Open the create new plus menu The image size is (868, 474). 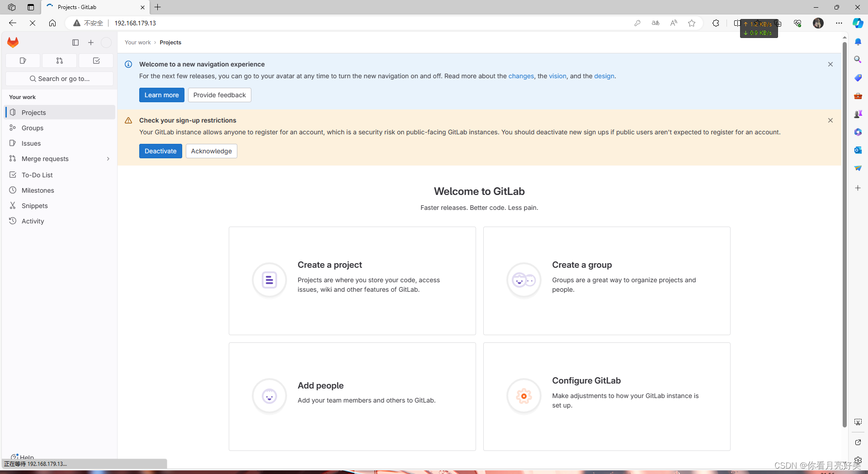tap(91, 43)
